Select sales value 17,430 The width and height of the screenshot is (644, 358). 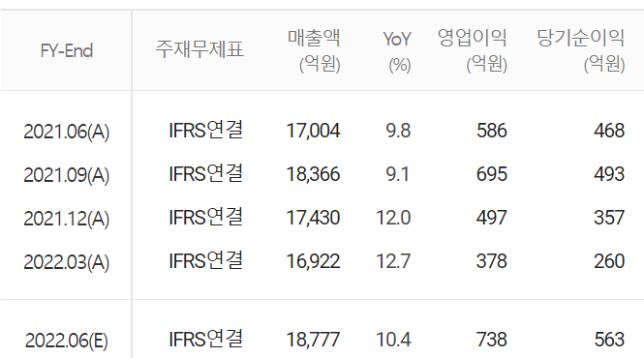tap(313, 218)
